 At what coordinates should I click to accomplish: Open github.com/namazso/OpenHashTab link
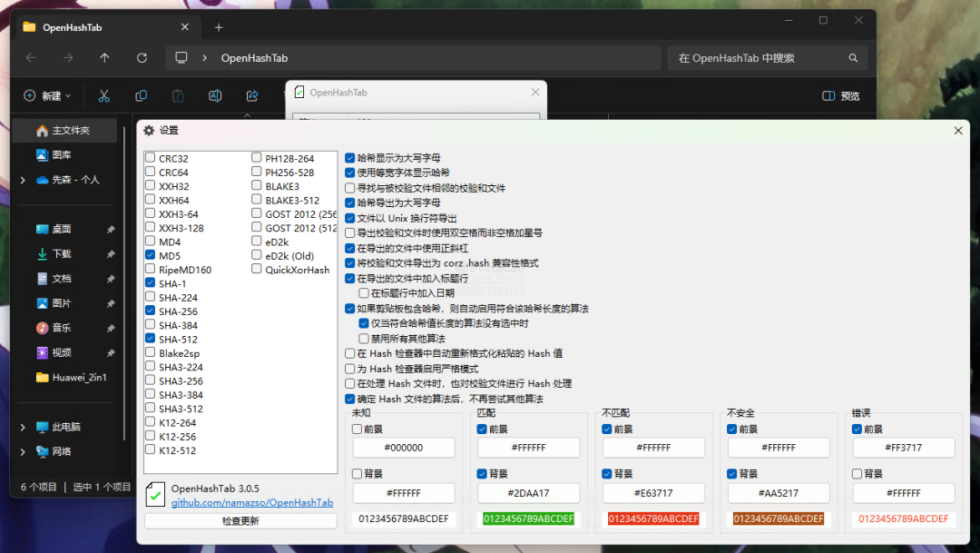[x=252, y=502]
